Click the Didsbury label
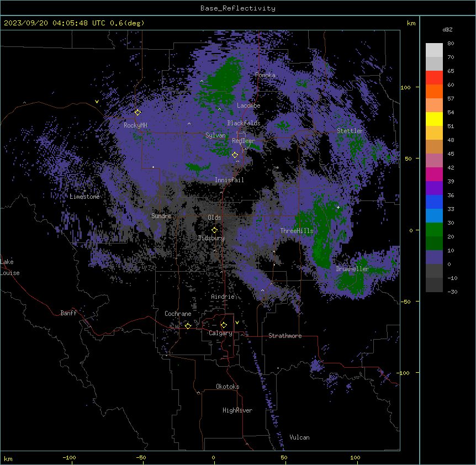Screen dimensions: 476x465 pyautogui.click(x=211, y=238)
